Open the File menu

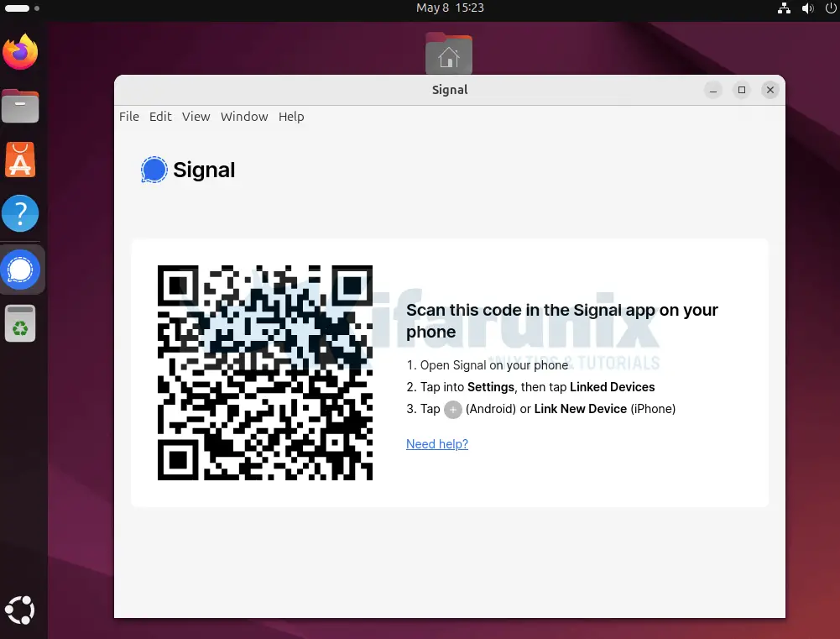129,117
